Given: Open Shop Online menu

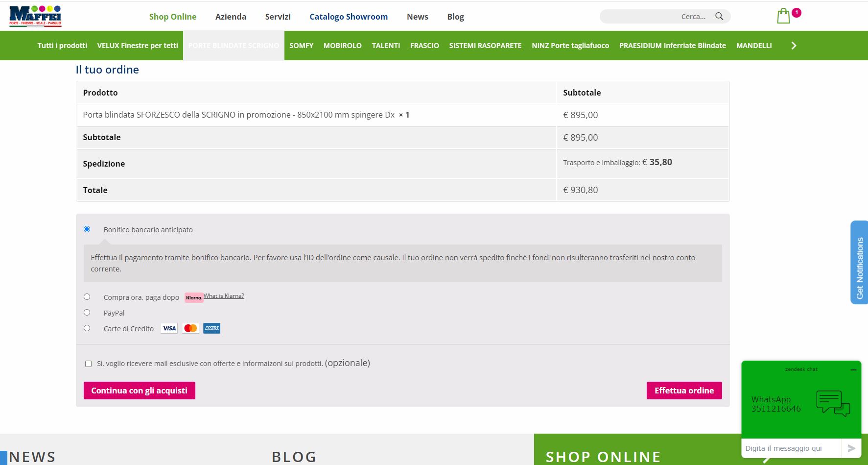Looking at the screenshot, I should click(x=173, y=17).
